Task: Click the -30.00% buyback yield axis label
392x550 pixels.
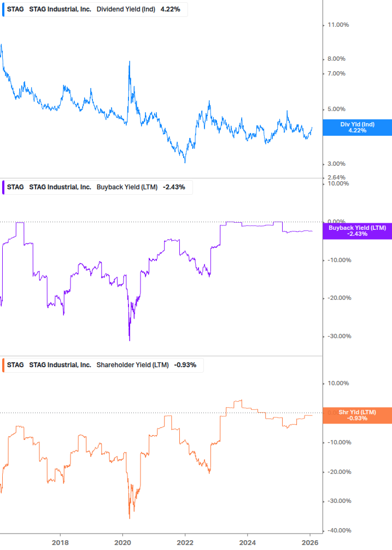Action: pos(339,337)
